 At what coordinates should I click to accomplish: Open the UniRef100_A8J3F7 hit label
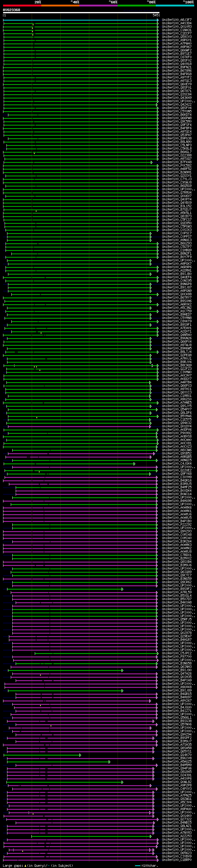click(x=176, y=20)
